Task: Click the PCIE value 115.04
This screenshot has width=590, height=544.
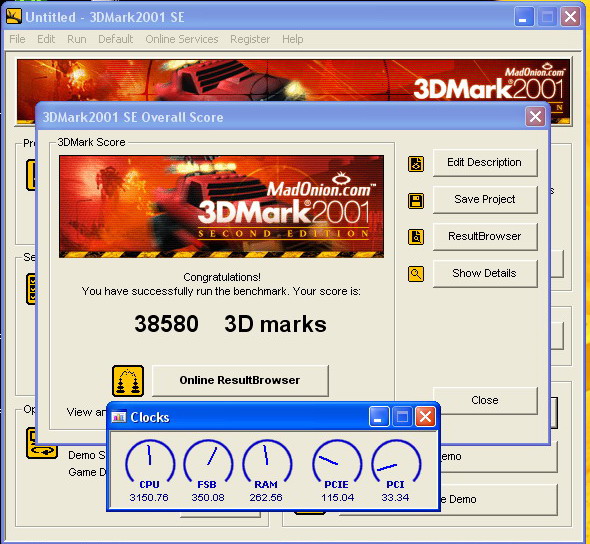Action: pyautogui.click(x=338, y=498)
